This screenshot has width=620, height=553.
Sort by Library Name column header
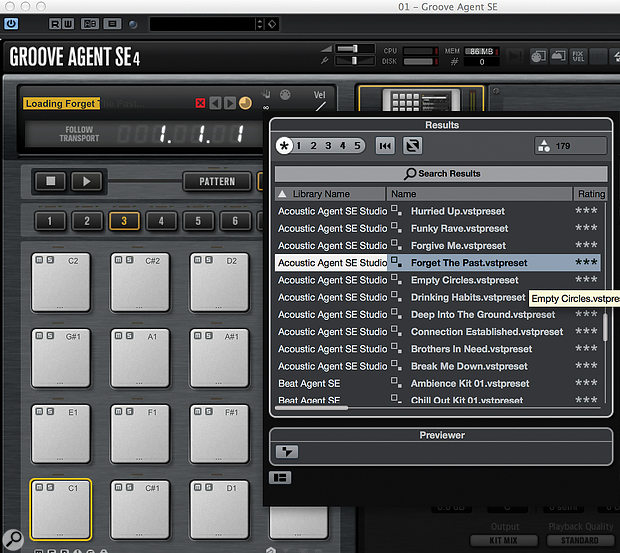click(330, 194)
